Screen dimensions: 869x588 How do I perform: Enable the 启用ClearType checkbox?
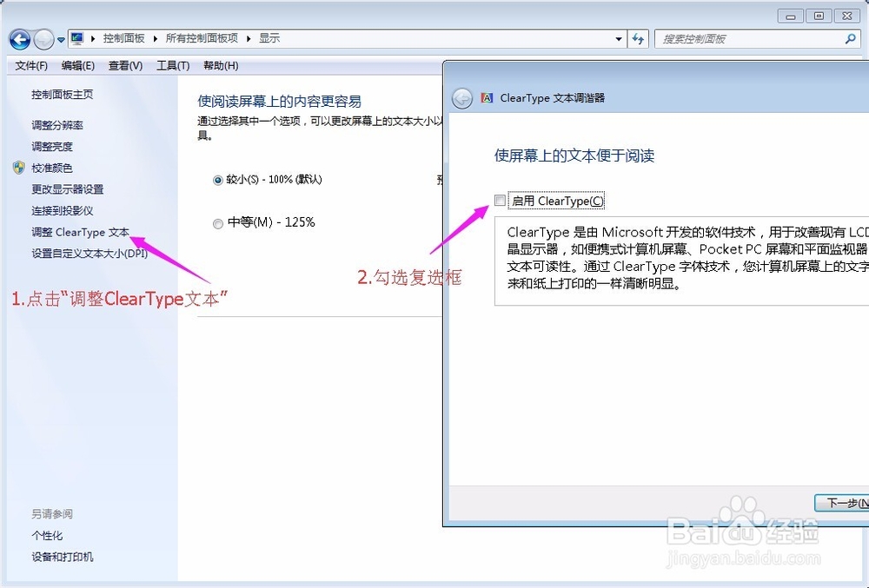click(501, 200)
